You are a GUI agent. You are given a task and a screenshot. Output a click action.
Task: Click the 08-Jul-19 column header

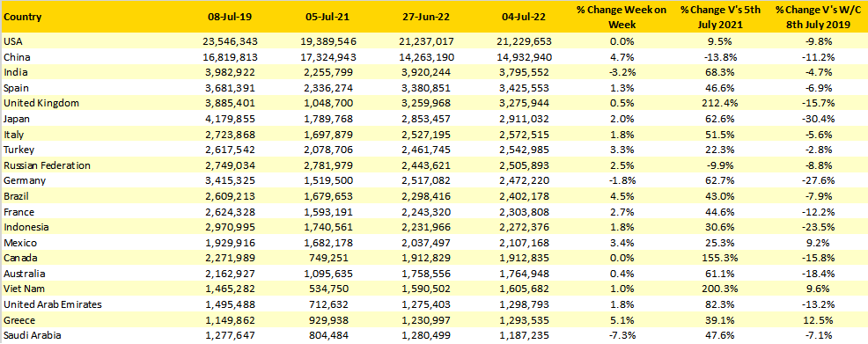click(229, 17)
